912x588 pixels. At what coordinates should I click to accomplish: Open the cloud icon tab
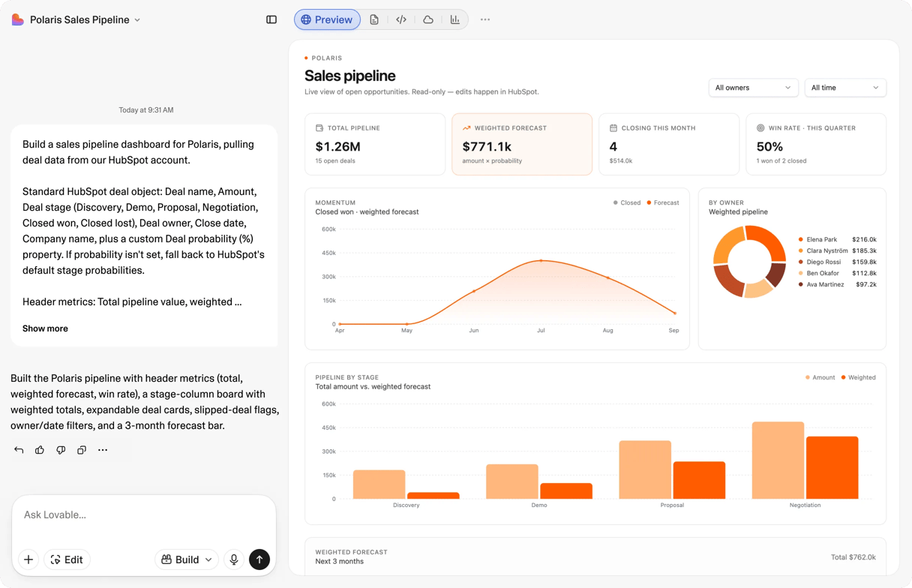(x=428, y=19)
